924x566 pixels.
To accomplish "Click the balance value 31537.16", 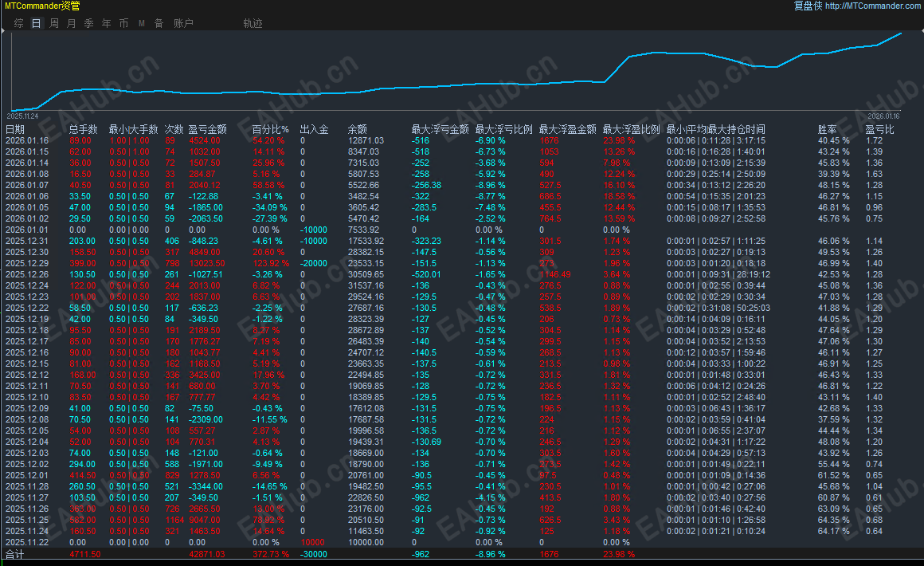I will click(366, 285).
